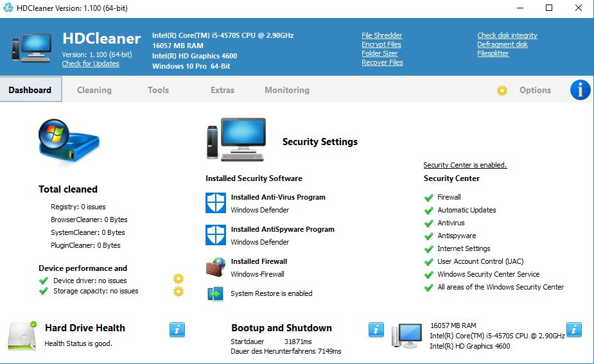Open the Monitoring tab

(x=287, y=90)
